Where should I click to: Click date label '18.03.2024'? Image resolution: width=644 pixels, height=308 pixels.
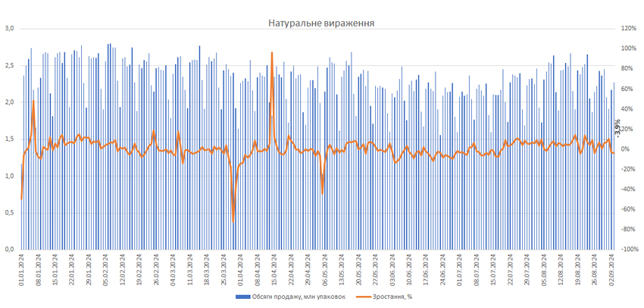pos(207,269)
